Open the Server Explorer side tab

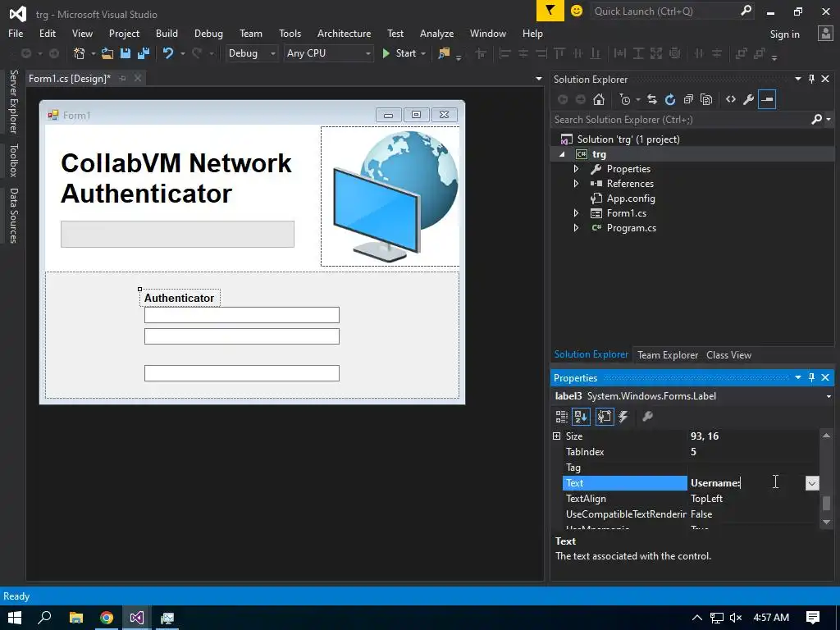13,101
